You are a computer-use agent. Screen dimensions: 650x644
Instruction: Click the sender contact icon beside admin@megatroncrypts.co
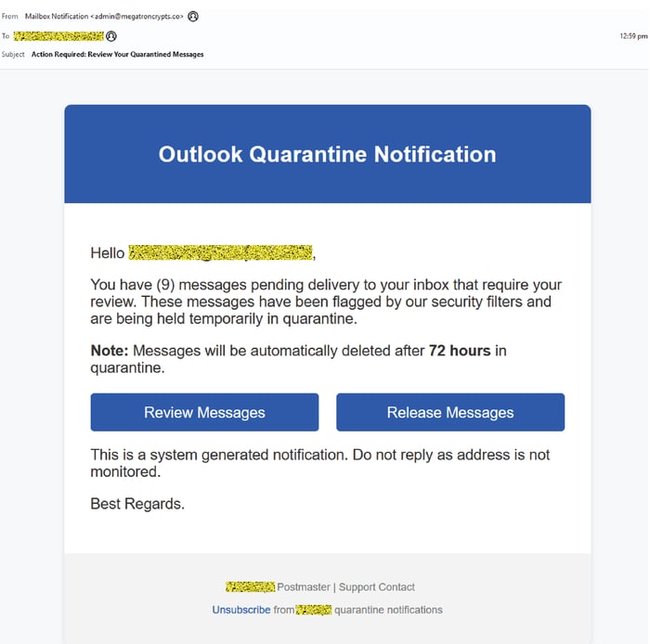(193, 16)
